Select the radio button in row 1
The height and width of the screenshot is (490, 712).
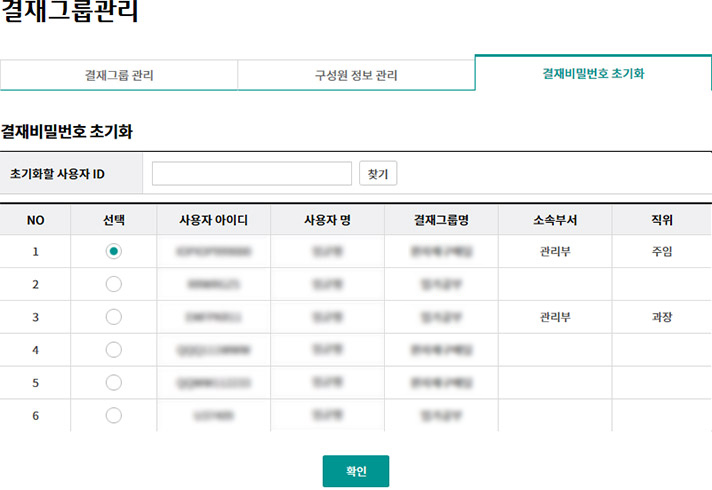click(114, 251)
